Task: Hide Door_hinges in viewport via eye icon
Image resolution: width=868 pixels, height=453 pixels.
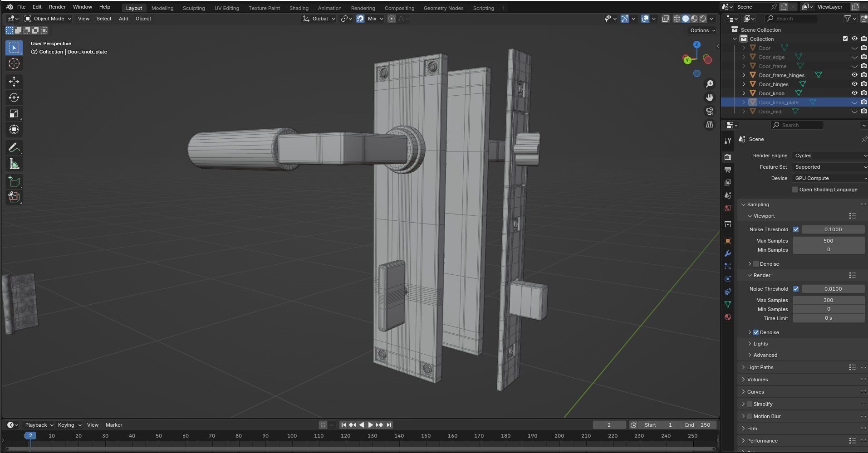Action: [854, 84]
